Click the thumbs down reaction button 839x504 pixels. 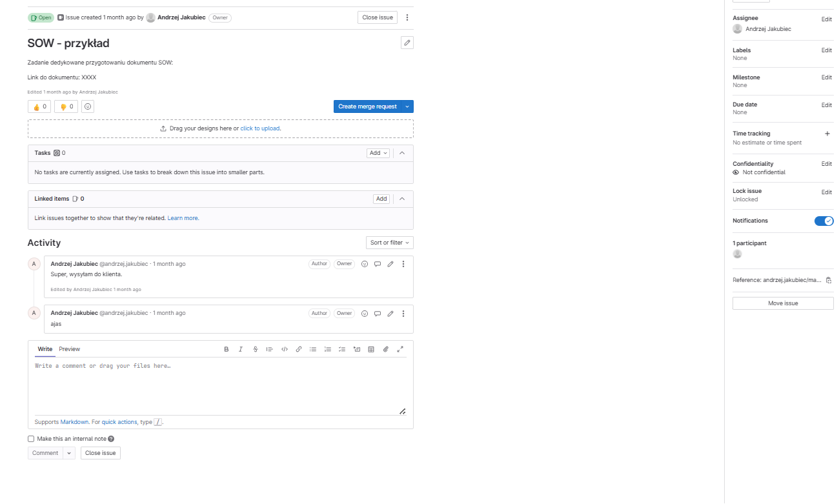click(66, 106)
